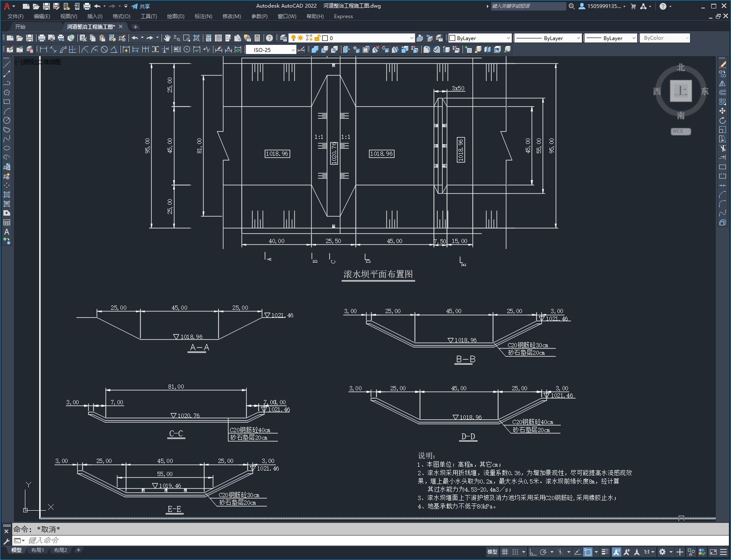Select the Line tool in draw toolbar
This screenshot has height=560, width=731.
[7, 65]
